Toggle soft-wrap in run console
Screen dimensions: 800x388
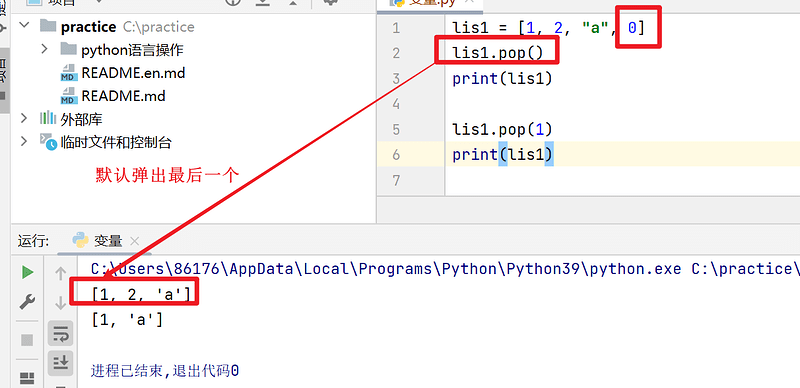point(61,334)
